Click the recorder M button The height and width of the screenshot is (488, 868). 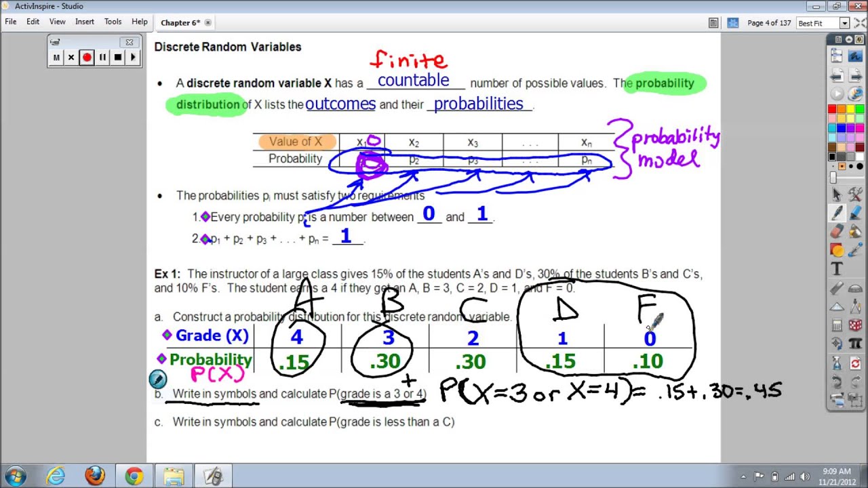[56, 58]
